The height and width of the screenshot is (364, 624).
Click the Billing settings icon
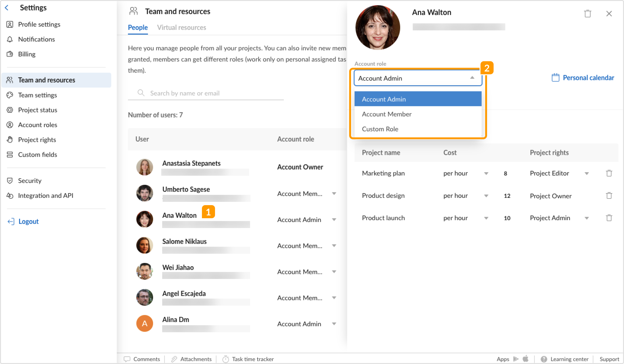(10, 54)
